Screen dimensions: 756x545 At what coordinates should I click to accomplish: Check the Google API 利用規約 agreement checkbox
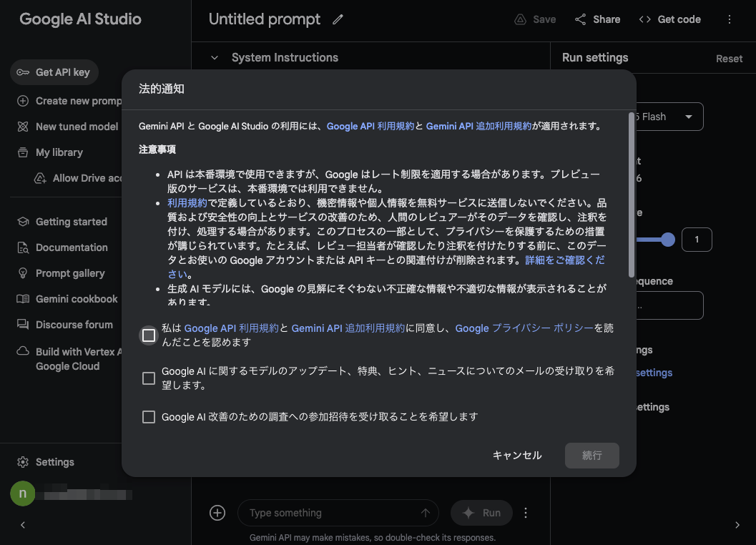pyautogui.click(x=149, y=335)
